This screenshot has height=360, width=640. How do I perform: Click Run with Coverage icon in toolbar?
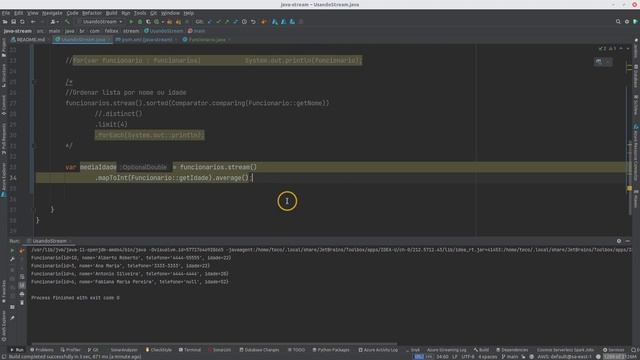(148, 22)
